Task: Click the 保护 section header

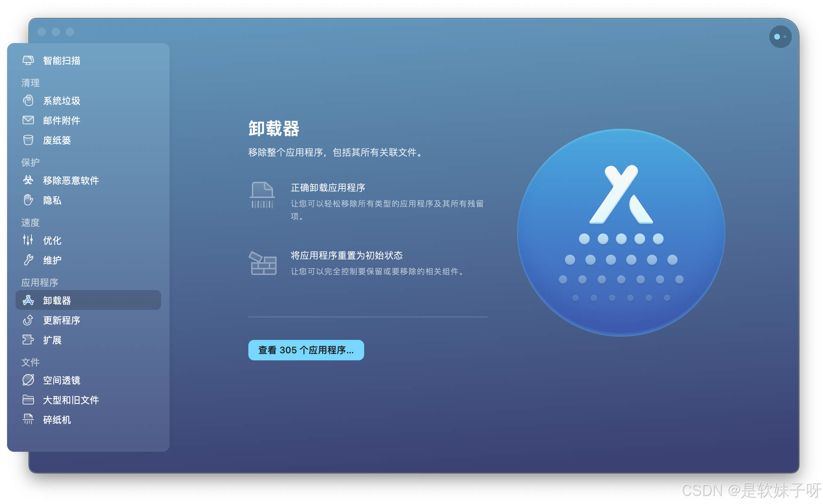Action: pos(30,162)
